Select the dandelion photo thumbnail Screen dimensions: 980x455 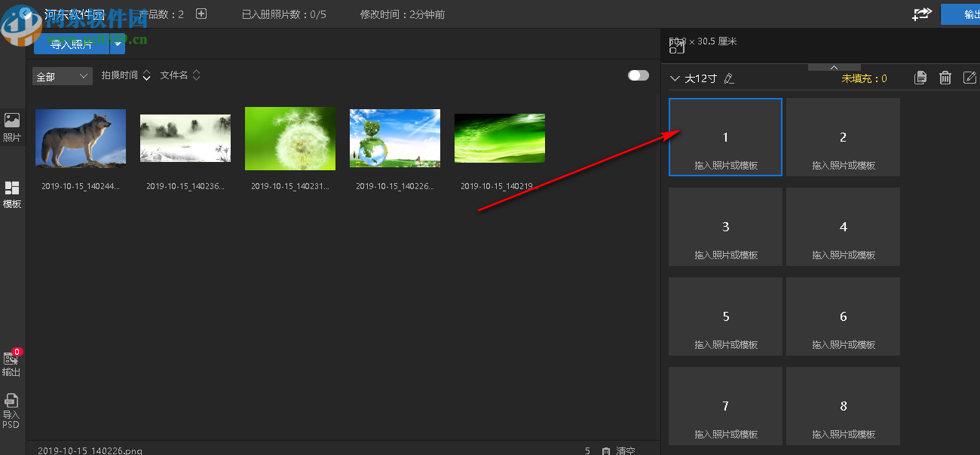point(290,139)
